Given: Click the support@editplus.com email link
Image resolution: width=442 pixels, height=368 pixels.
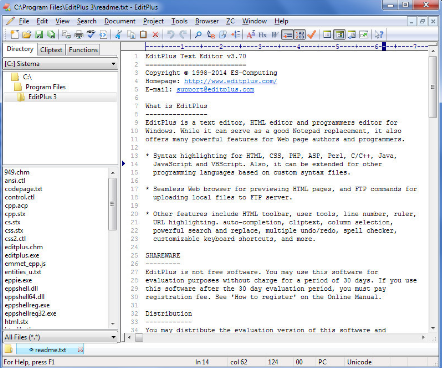Looking at the screenshot, I should (215, 89).
